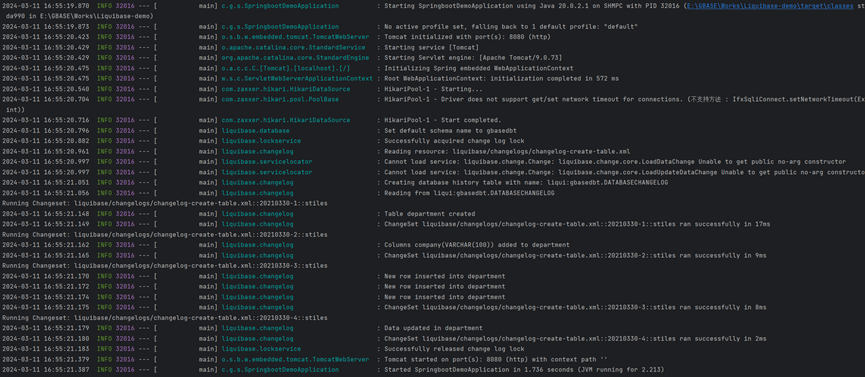Select the 'Data updated in department' message
Screen dimensions: 865x377
click(x=433, y=328)
